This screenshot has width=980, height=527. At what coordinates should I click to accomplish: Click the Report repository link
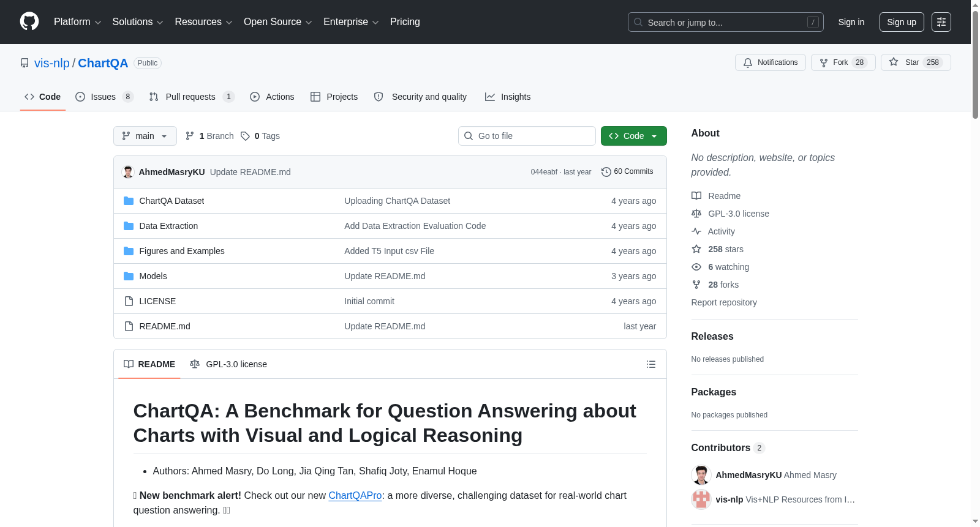pyautogui.click(x=724, y=302)
